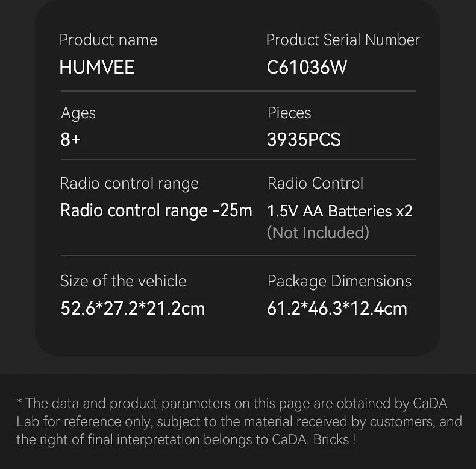Viewport: 476px width, 469px height.
Task: Click the 'Product Serial Number' label
Action: point(342,40)
